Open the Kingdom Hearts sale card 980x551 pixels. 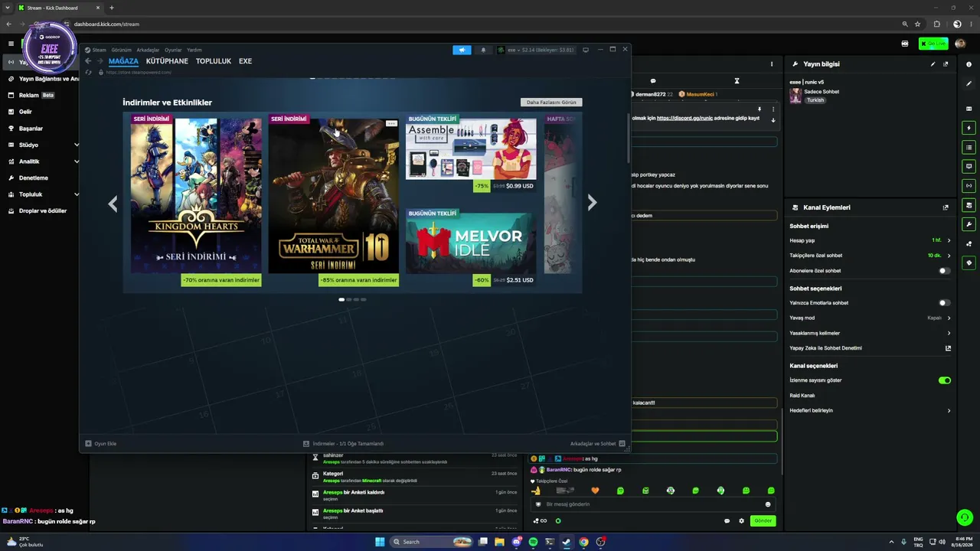tap(196, 201)
